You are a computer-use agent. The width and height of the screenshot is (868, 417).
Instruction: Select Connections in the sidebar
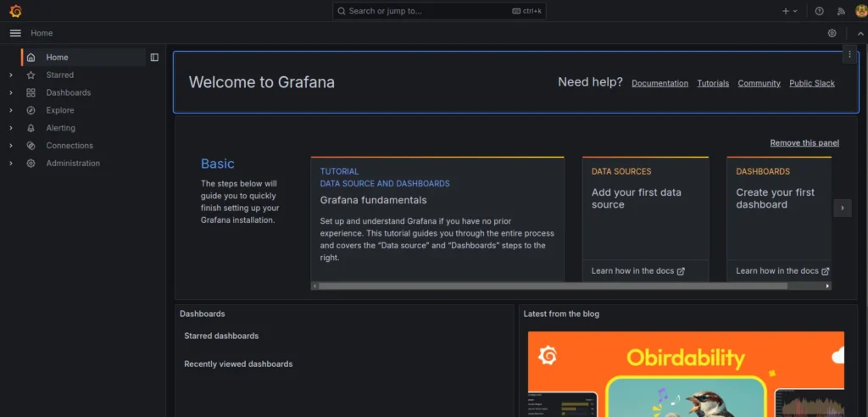pos(70,146)
